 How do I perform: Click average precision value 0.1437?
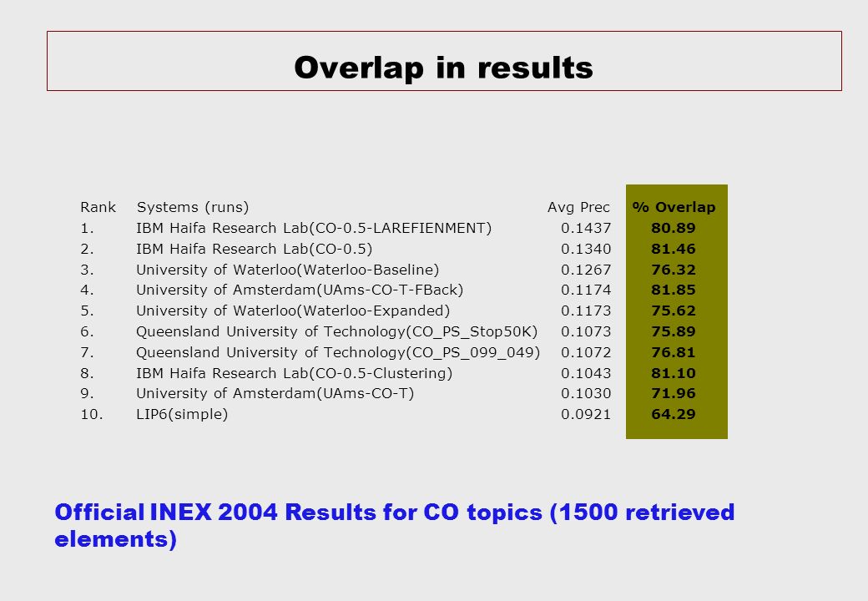click(x=586, y=228)
